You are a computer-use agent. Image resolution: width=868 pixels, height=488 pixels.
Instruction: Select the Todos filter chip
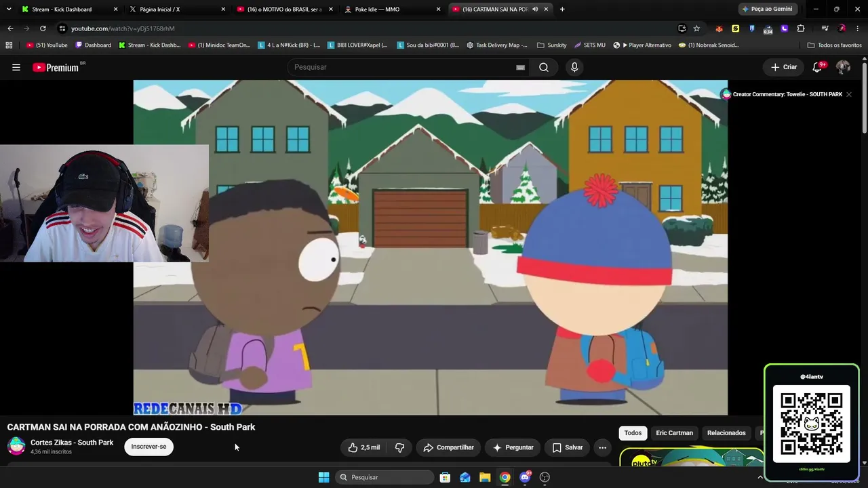tap(633, 433)
